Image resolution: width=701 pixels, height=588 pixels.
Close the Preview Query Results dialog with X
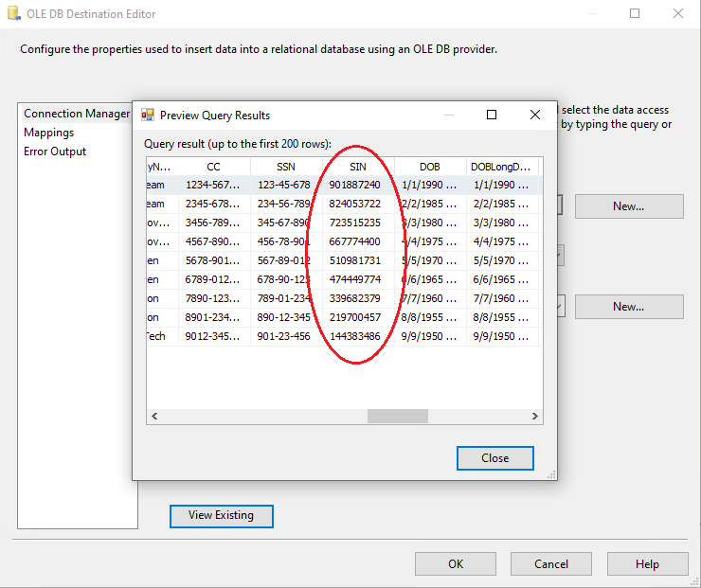pyautogui.click(x=535, y=115)
